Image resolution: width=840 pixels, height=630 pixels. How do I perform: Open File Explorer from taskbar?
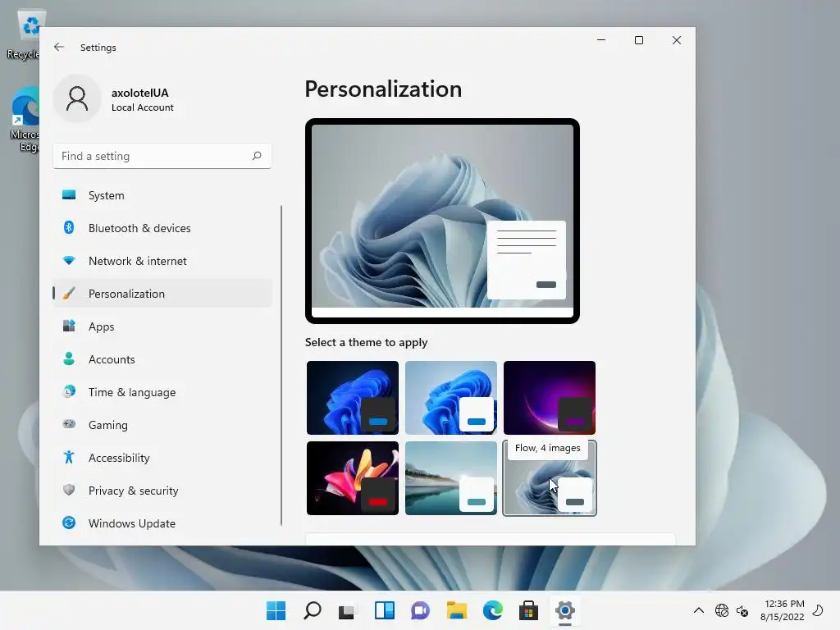[456, 610]
